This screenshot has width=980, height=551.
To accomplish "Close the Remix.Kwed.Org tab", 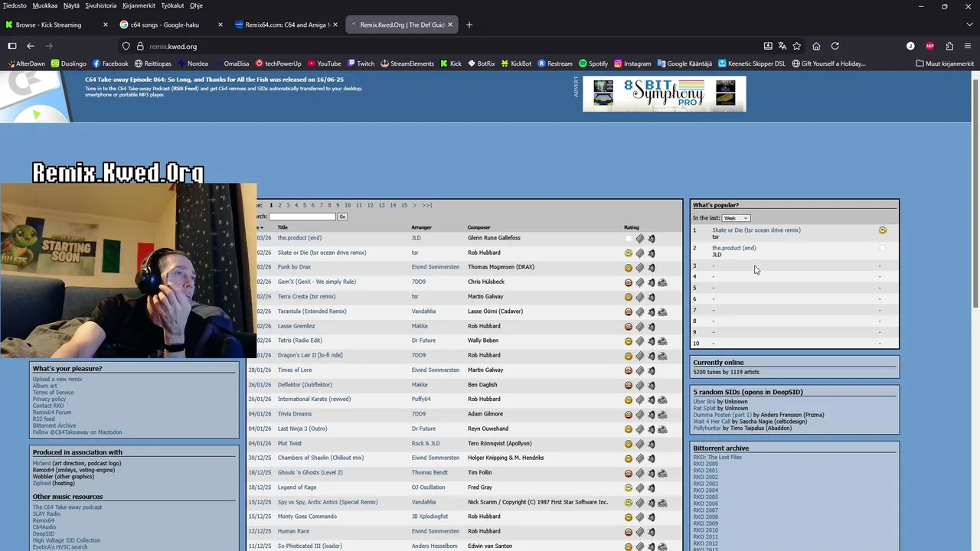I will pos(450,24).
